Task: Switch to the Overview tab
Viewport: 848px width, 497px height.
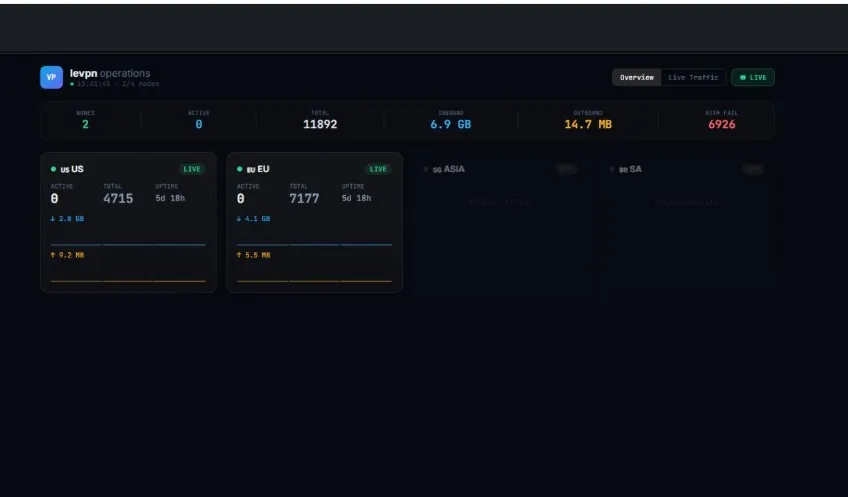Action: pyautogui.click(x=637, y=77)
